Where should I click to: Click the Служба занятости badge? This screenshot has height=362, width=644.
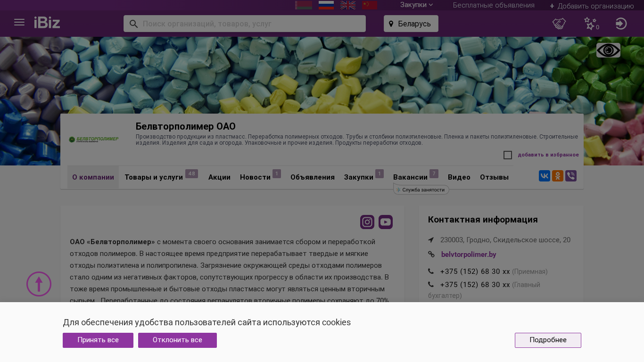click(x=421, y=189)
